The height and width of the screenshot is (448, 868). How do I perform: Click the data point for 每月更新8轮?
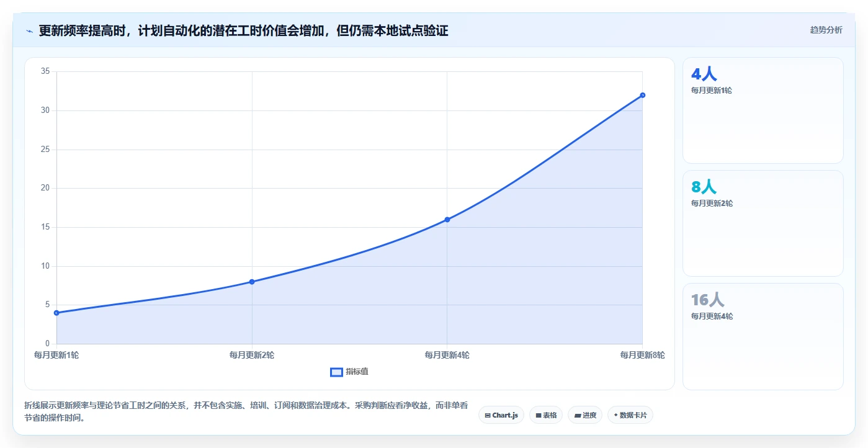[x=642, y=95]
